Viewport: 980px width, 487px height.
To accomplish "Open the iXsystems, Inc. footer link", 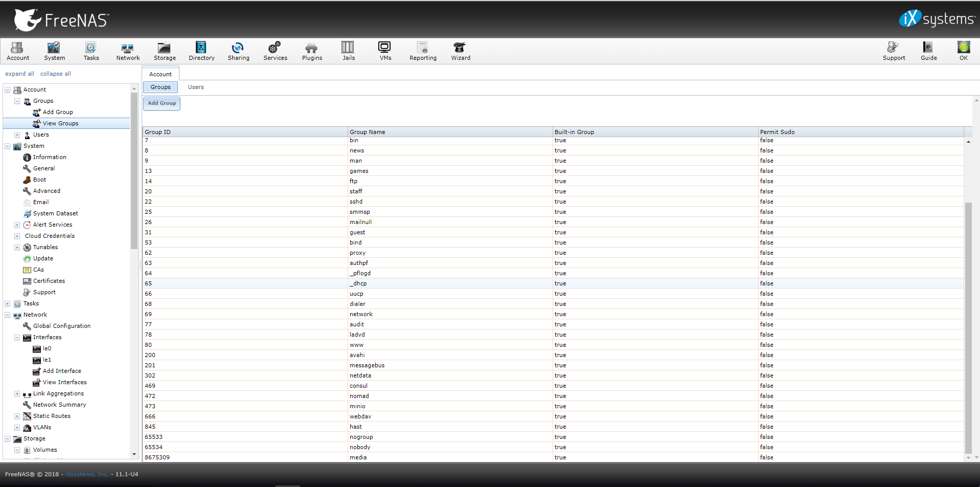I will click(87, 474).
